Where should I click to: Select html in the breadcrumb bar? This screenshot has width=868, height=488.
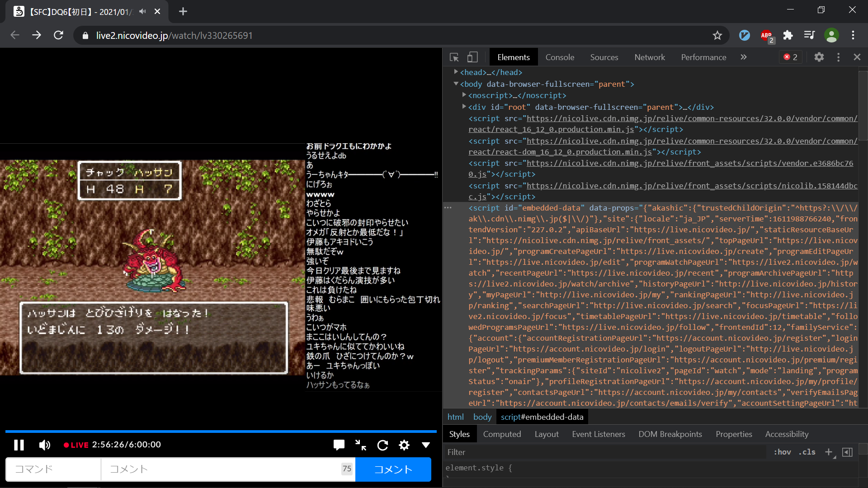click(x=456, y=417)
